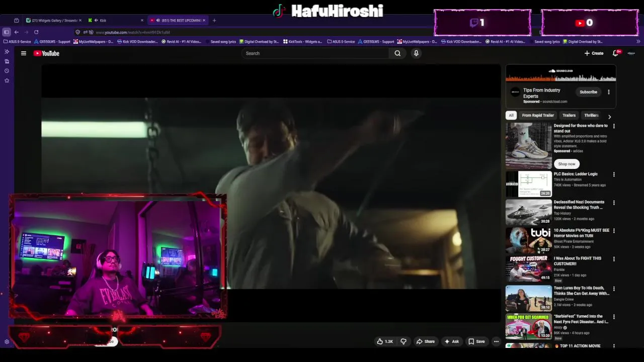Image resolution: width=644 pixels, height=362 pixels.
Task: Open options for the adidas ad
Action: coord(614,126)
